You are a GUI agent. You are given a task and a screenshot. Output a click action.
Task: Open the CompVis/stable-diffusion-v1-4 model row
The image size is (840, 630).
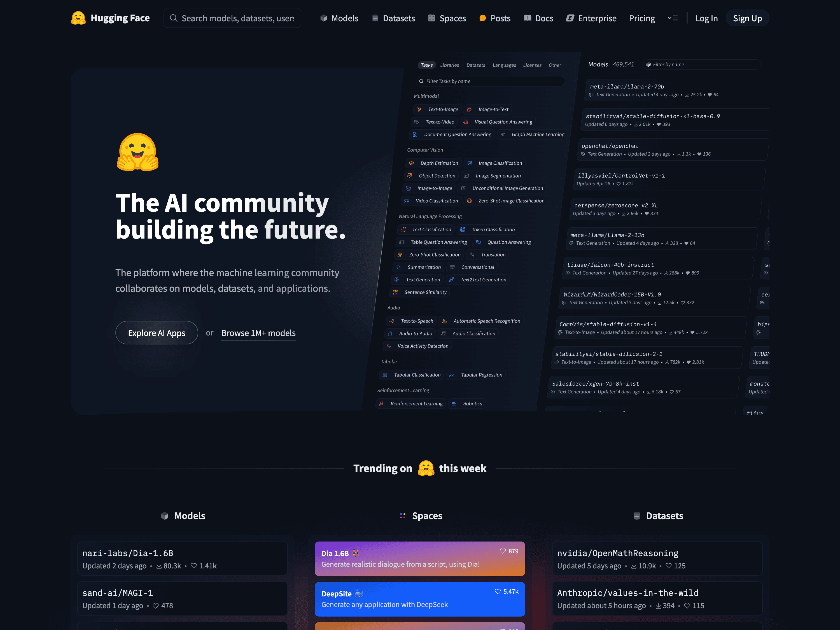[650, 328]
